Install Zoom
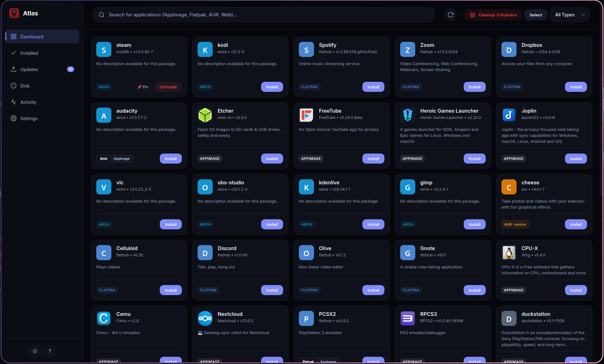The image size is (604, 364). 475,87
